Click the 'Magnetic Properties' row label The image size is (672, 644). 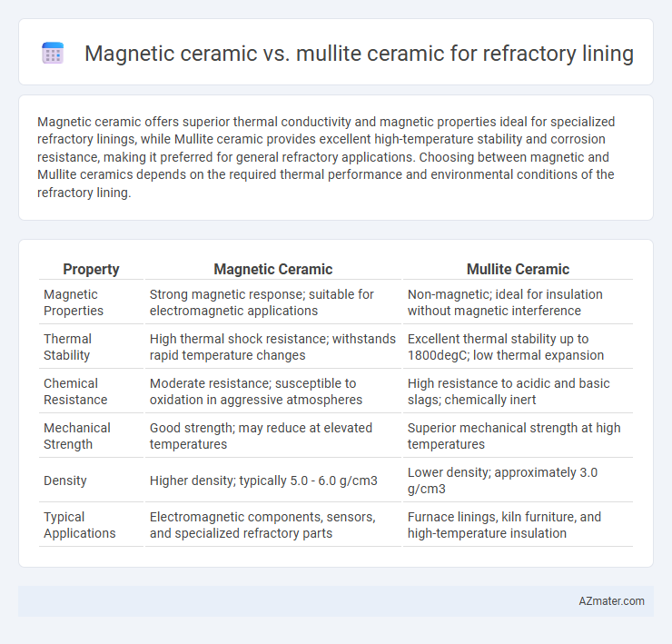tap(74, 302)
